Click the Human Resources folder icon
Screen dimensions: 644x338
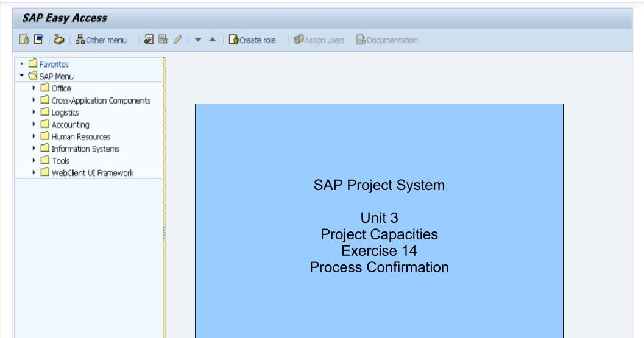tap(44, 136)
